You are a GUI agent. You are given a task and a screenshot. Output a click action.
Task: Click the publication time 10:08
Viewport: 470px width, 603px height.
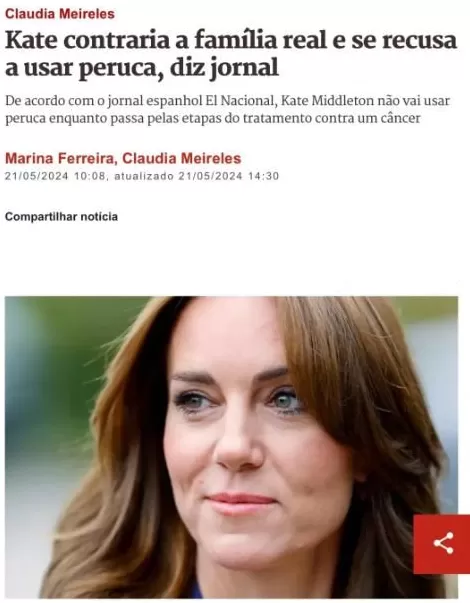click(89, 176)
